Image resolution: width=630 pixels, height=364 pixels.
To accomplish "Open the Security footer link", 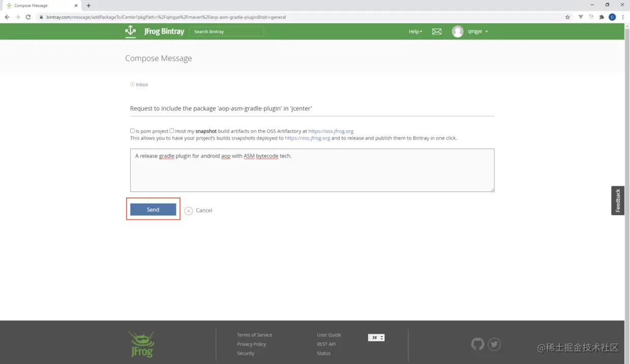I will [x=245, y=353].
